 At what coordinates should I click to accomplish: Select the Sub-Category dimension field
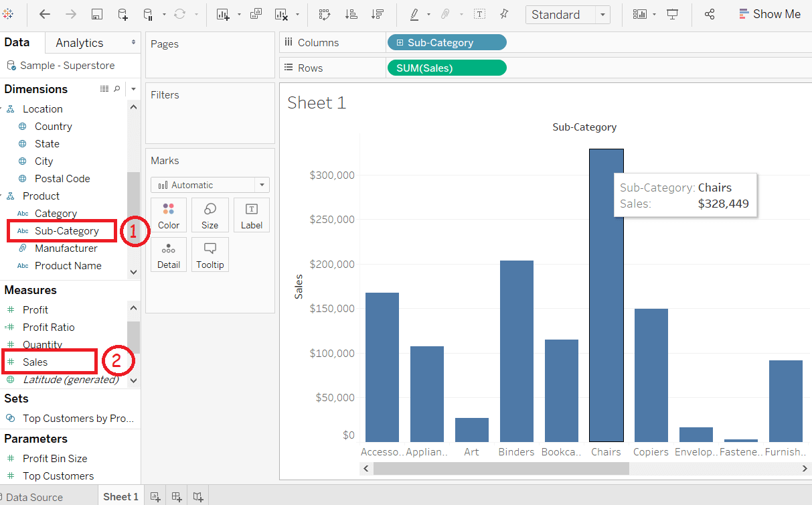point(67,231)
